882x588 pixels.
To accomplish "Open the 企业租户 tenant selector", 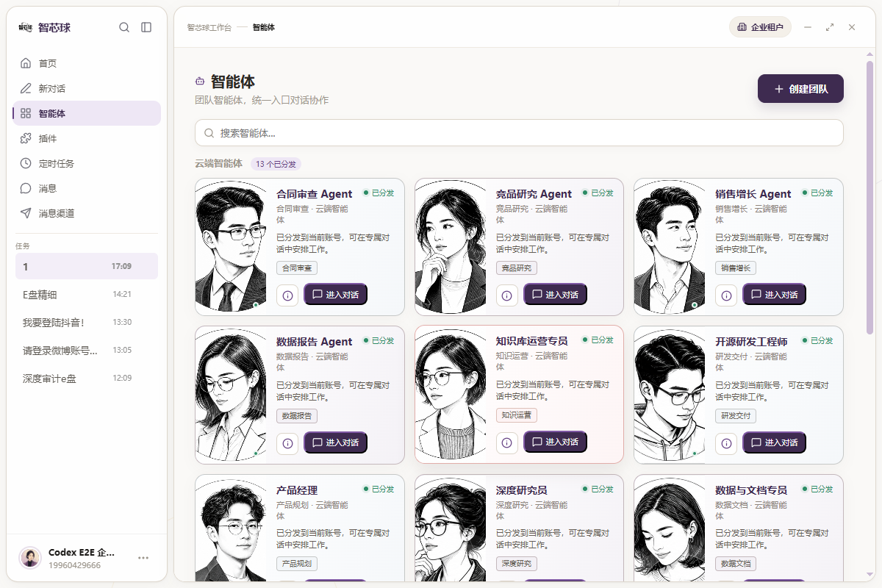I will point(760,27).
